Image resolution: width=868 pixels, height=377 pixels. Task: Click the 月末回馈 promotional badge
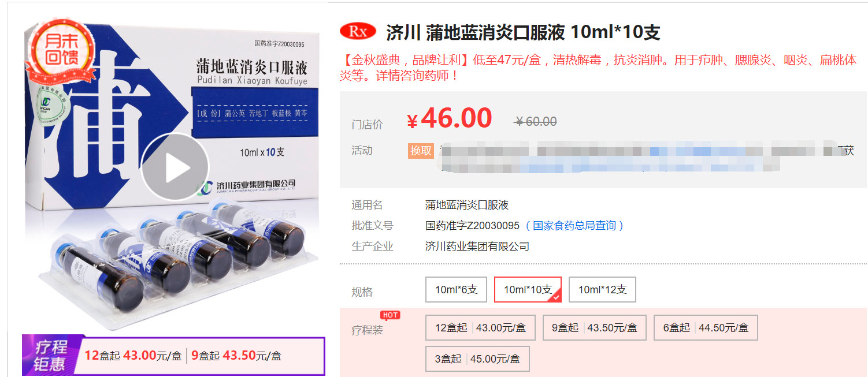(x=62, y=49)
